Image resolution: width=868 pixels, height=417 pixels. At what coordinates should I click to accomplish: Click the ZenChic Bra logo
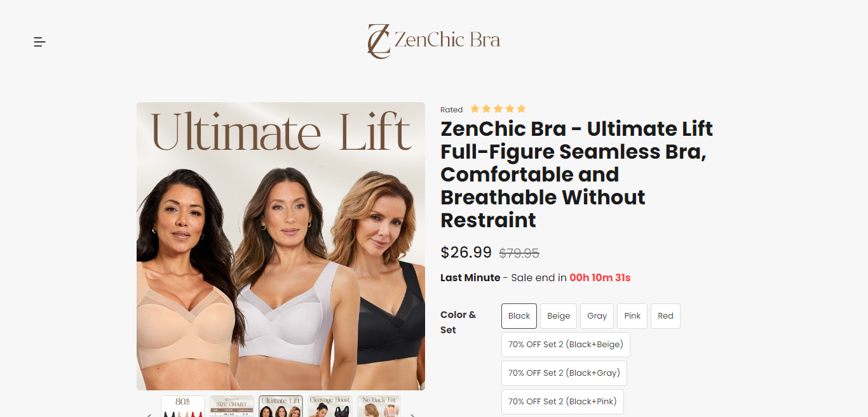tap(434, 41)
